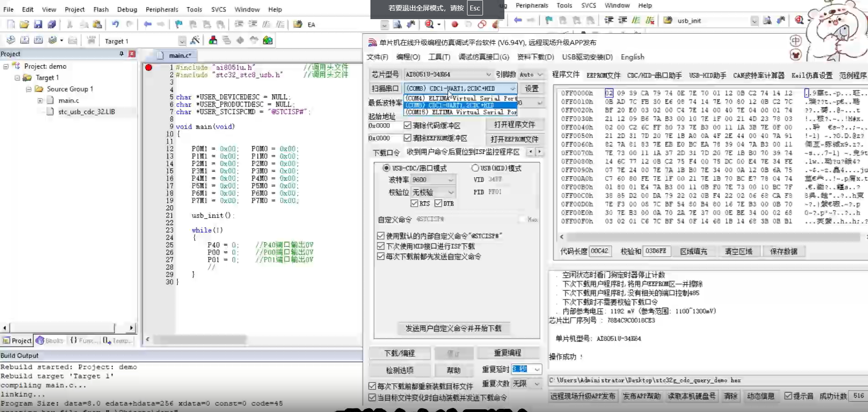The height and width of the screenshot is (412, 868).
Task: Click the Save All icon
Action: pyautogui.click(x=51, y=24)
